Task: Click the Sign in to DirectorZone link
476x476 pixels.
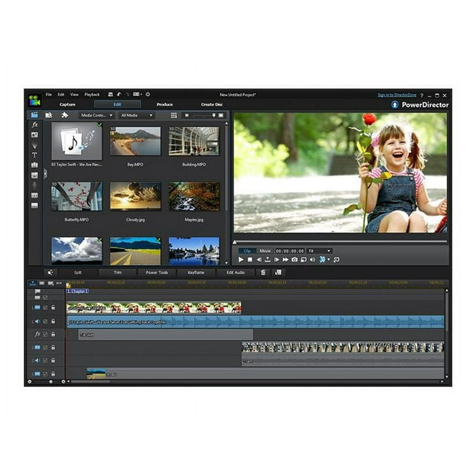Action: [397, 95]
